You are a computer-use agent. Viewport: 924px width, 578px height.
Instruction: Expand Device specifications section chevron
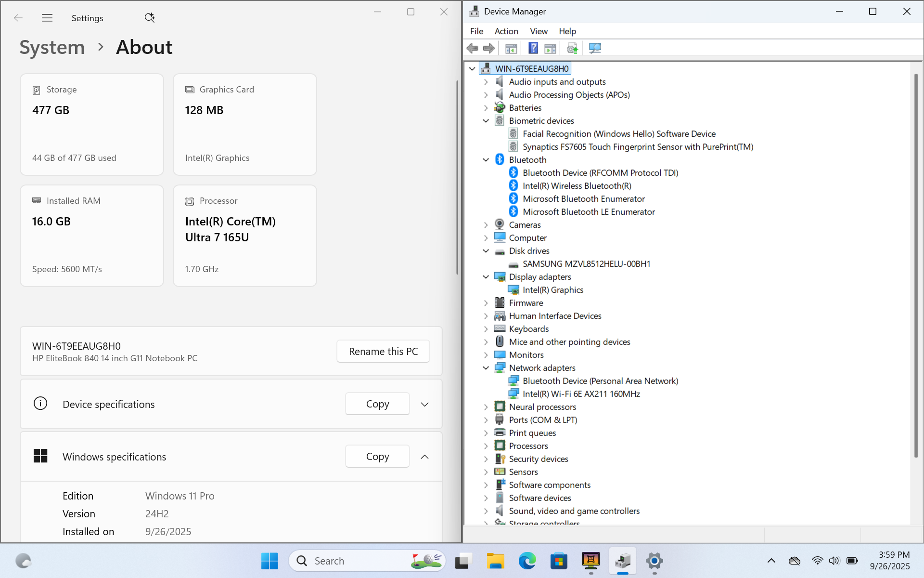click(424, 405)
